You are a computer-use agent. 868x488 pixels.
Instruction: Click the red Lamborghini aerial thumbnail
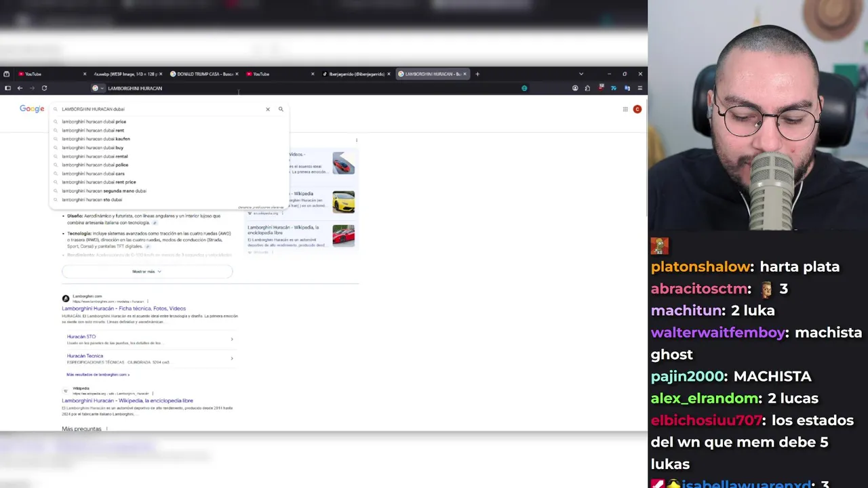coord(343,163)
